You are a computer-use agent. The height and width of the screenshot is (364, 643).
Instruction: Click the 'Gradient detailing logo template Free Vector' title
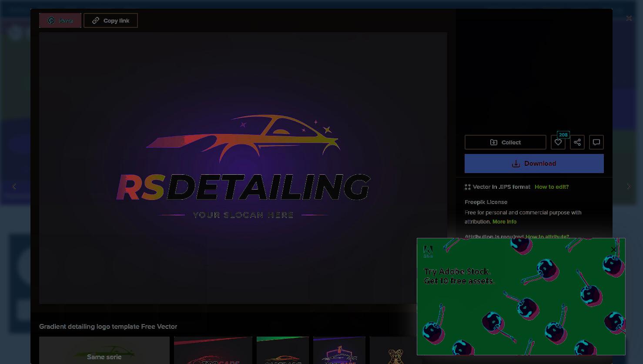pyautogui.click(x=108, y=327)
